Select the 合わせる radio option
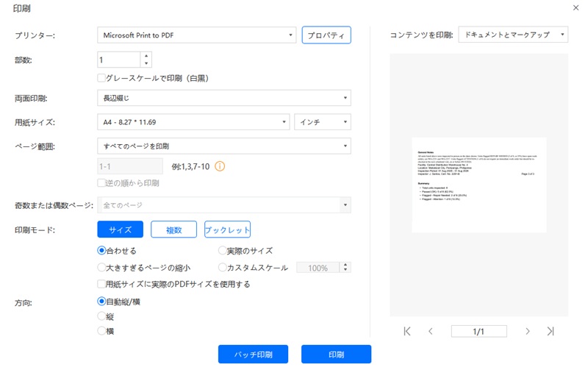 click(101, 250)
